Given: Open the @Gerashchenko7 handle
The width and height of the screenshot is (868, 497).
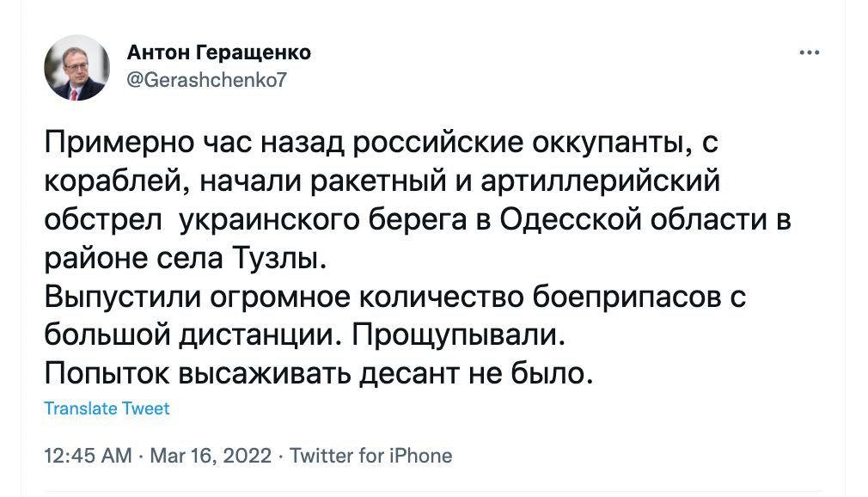Looking at the screenshot, I should coord(207,80).
